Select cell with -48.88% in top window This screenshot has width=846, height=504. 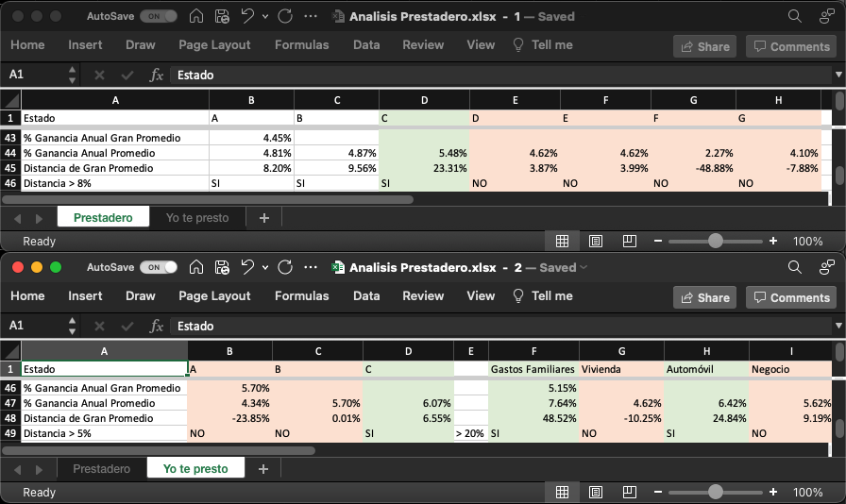point(694,168)
